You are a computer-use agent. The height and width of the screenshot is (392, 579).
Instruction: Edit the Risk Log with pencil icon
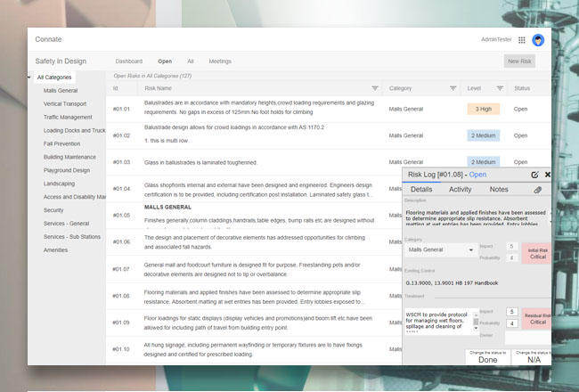[x=534, y=175]
